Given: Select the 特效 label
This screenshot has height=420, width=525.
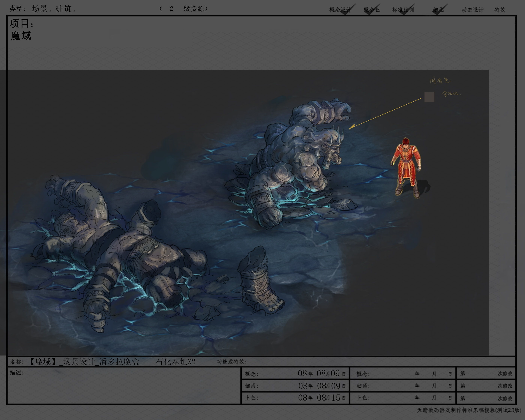Looking at the screenshot, I should [x=500, y=10].
